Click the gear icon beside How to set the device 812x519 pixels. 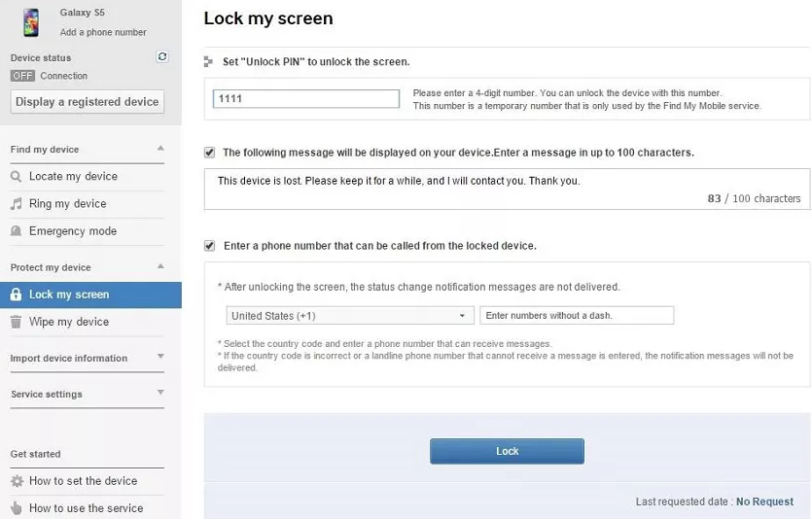coord(17,481)
